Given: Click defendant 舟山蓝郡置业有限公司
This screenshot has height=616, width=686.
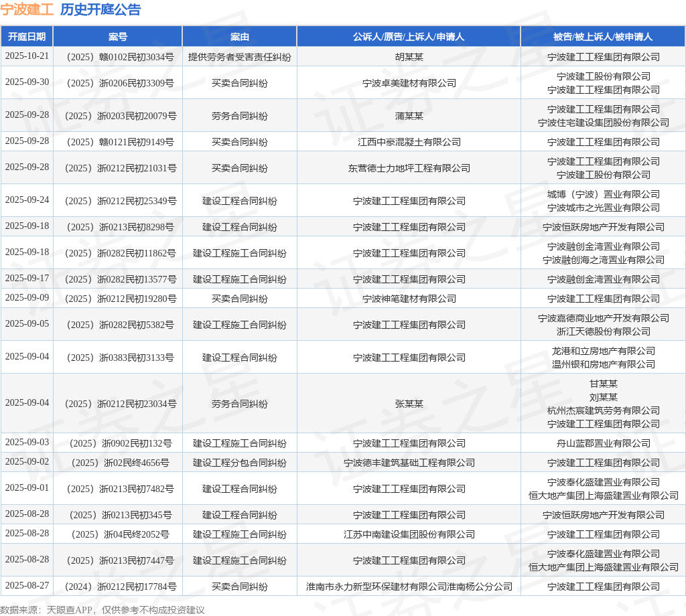Looking at the screenshot, I should (604, 443).
